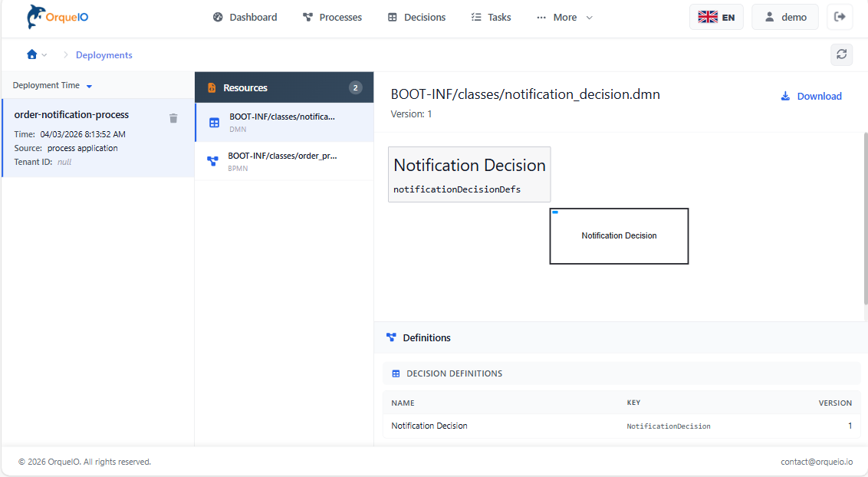Open the More menu dropdown

pyautogui.click(x=564, y=17)
